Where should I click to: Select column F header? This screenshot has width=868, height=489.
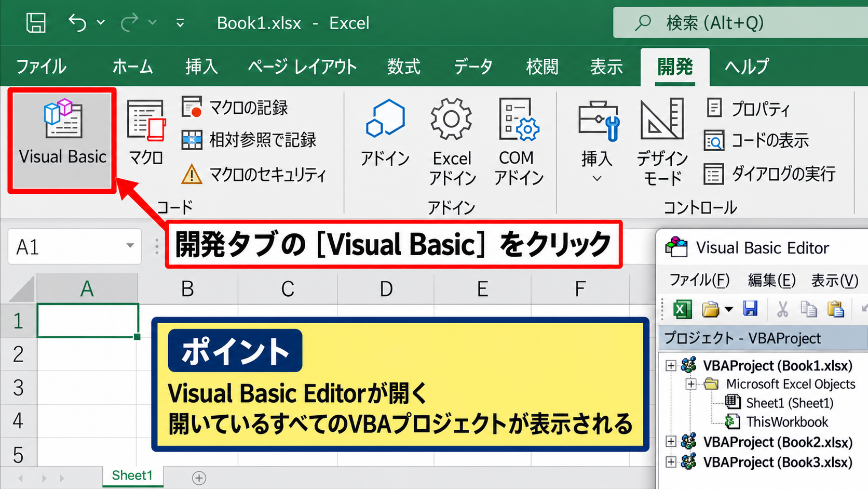[x=580, y=289]
